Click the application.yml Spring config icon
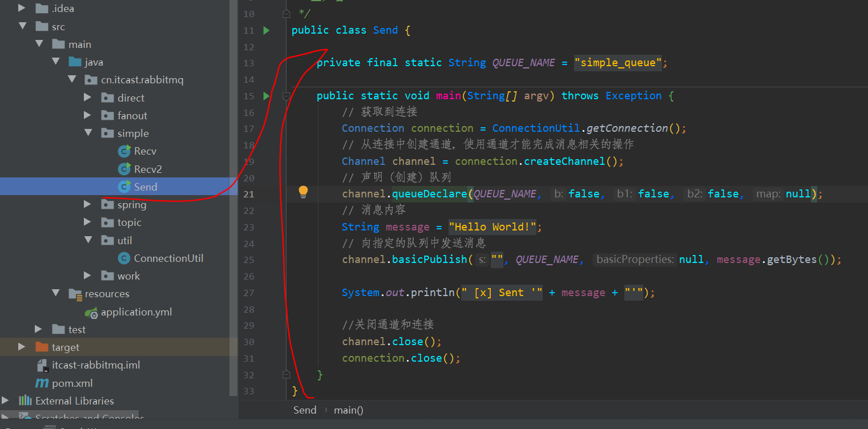This screenshot has width=868, height=429. (91, 312)
